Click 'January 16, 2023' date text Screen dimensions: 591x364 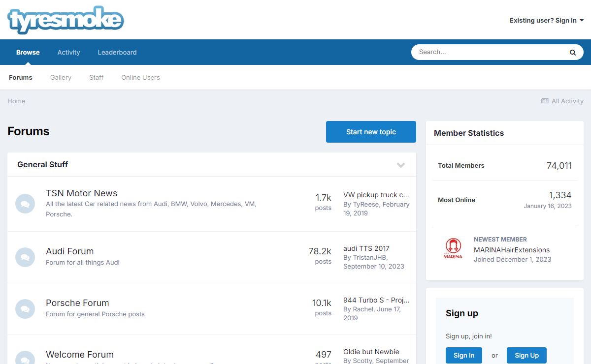tap(548, 206)
